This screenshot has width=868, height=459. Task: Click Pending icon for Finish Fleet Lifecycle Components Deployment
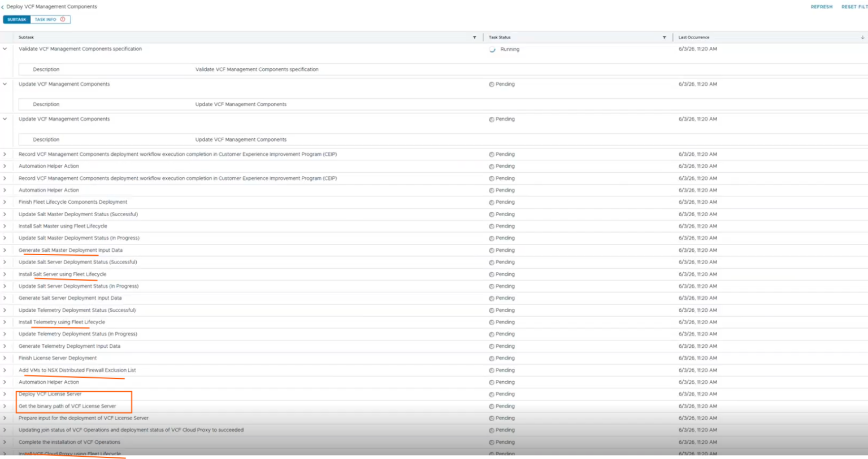click(x=492, y=202)
